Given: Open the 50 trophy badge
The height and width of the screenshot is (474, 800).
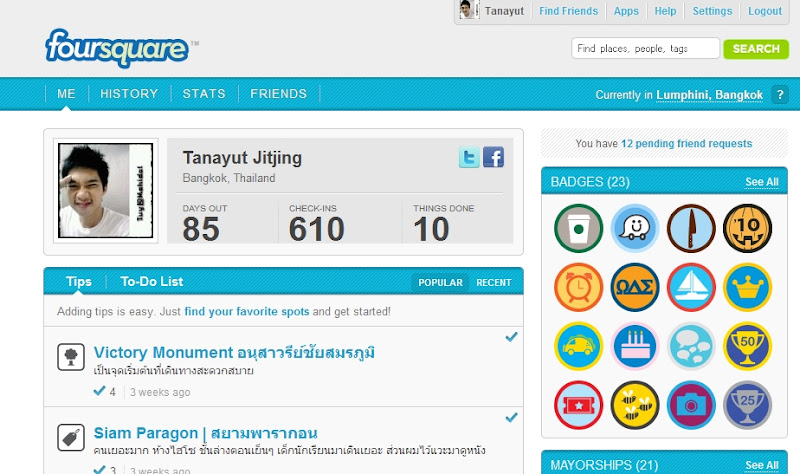Looking at the screenshot, I should [x=747, y=346].
